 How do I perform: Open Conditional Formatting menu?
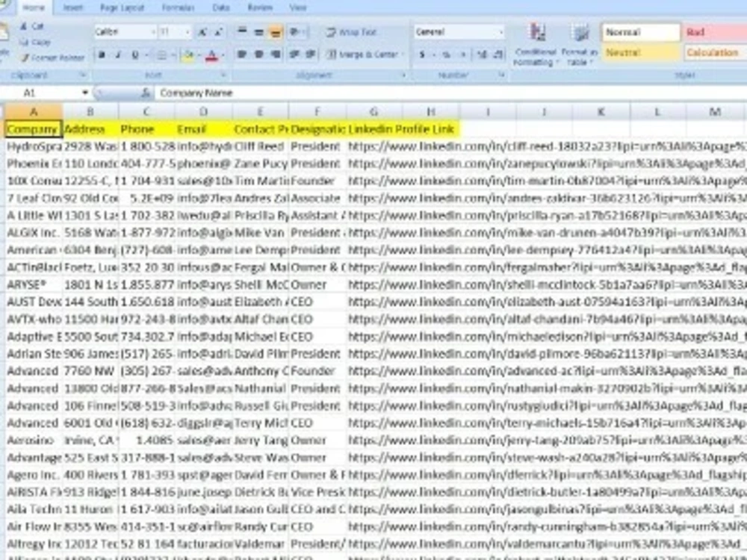tap(536, 44)
